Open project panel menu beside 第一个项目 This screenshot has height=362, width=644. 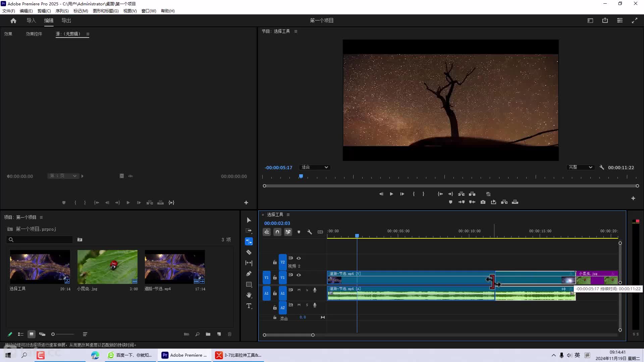[x=41, y=218]
